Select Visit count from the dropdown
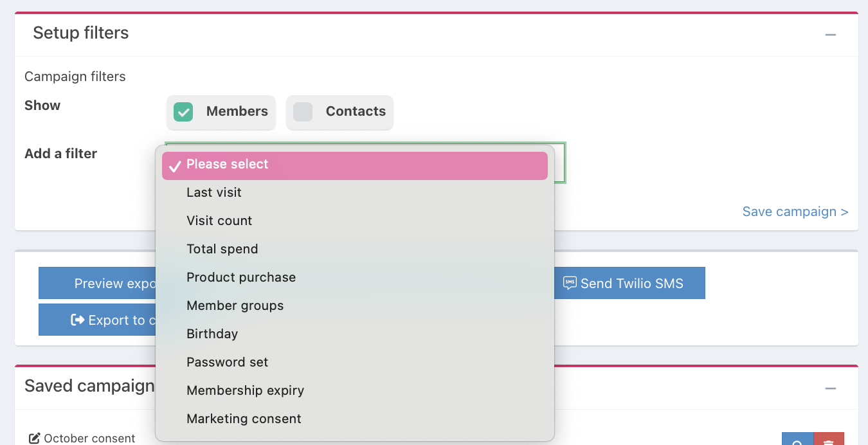 point(219,221)
